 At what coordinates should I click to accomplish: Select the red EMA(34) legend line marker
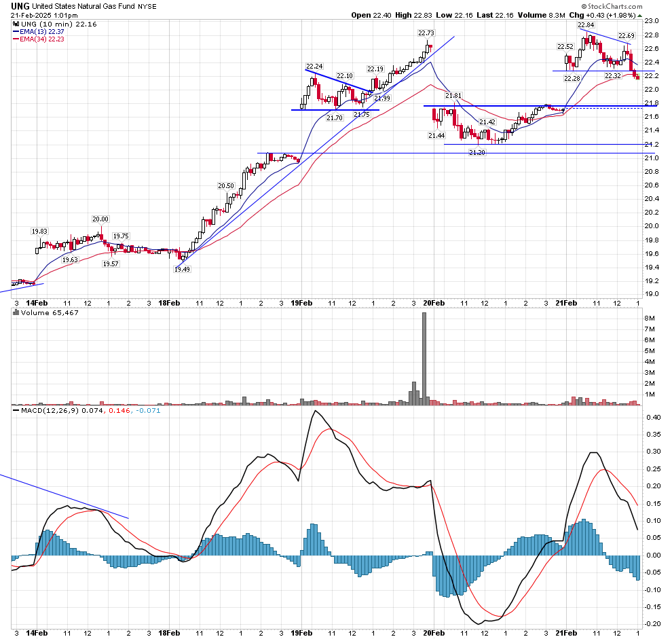pos(16,39)
